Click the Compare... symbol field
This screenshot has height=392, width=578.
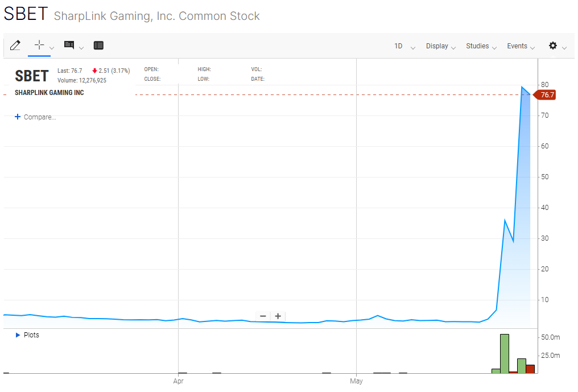40,117
